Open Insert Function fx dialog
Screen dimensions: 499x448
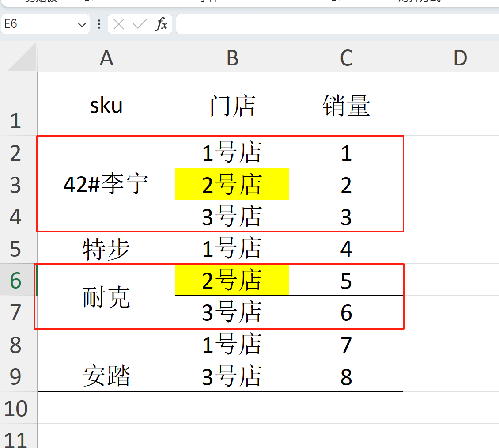[x=161, y=24]
